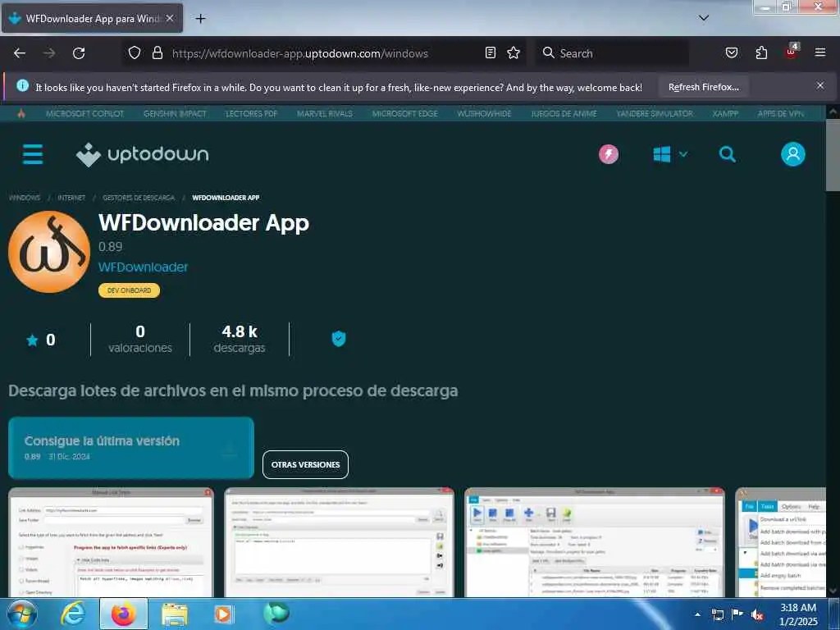This screenshot has width=840, height=630.
Task: Go back with the browser back arrow
Action: tap(20, 53)
